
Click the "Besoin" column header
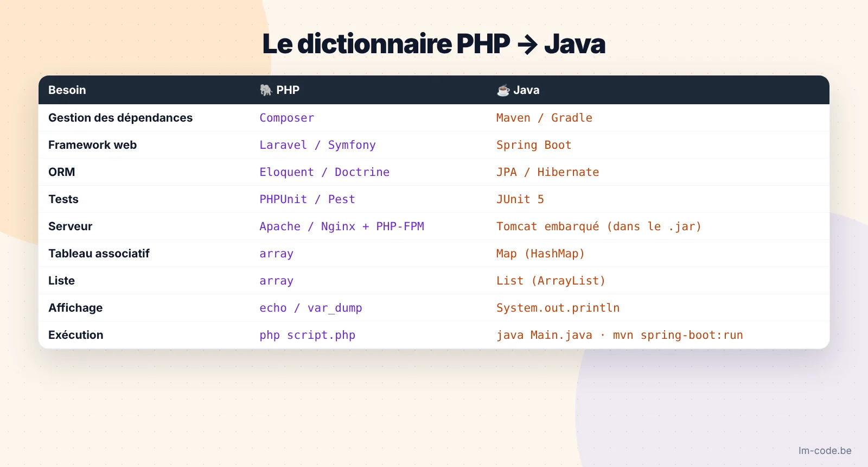point(67,90)
